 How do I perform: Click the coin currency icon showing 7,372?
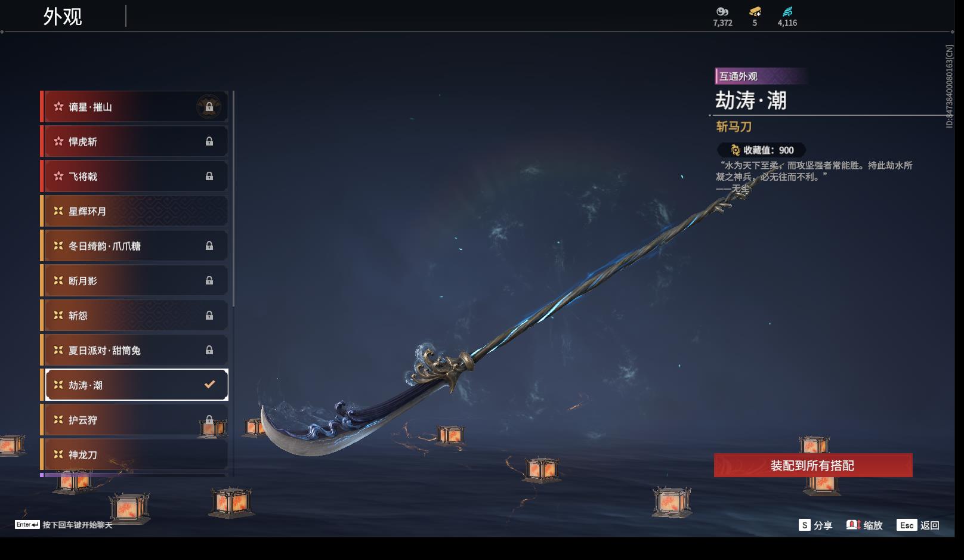722,11
